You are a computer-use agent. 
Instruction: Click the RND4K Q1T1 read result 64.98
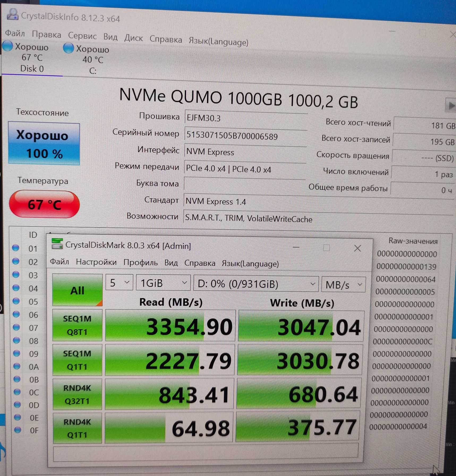coord(169,428)
